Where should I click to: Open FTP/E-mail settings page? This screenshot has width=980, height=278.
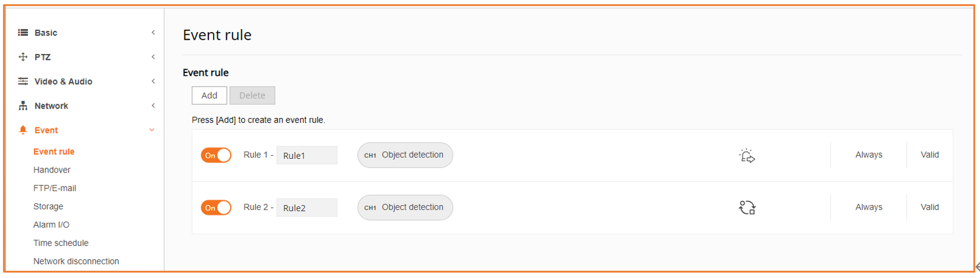(x=55, y=188)
